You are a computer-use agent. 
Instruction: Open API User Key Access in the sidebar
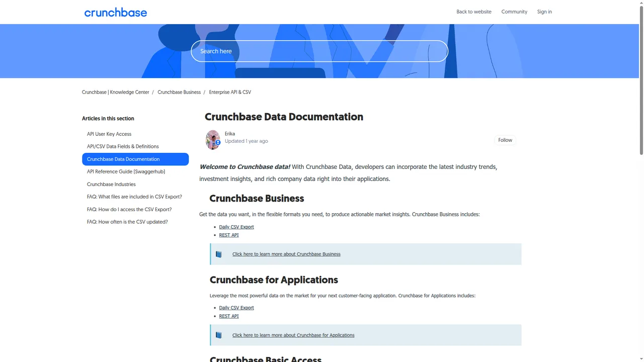pyautogui.click(x=109, y=134)
